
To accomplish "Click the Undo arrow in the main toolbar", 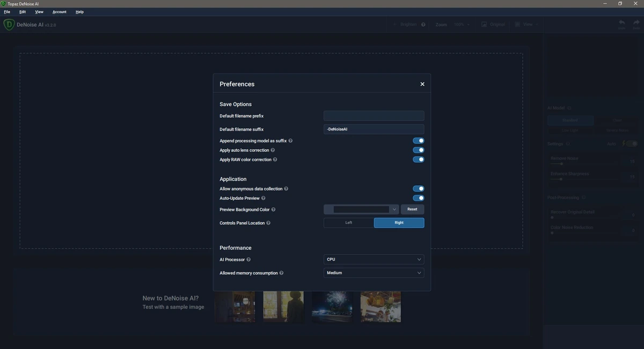I will tap(621, 23).
